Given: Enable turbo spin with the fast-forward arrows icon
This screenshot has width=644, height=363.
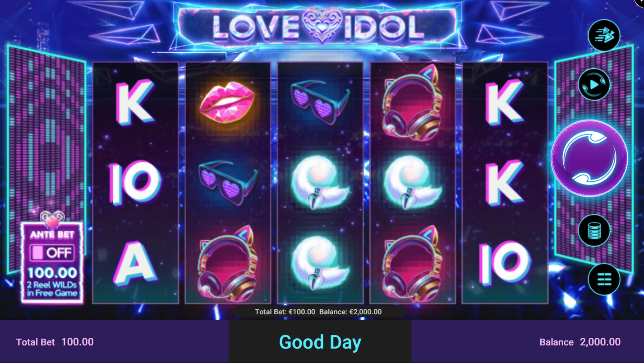Looking at the screenshot, I should 604,35.
